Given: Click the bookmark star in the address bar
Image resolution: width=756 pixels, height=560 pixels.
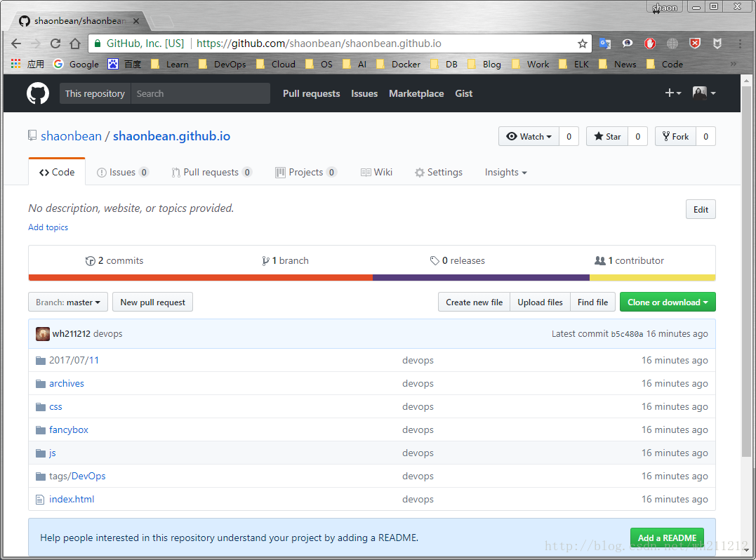Looking at the screenshot, I should coord(583,44).
